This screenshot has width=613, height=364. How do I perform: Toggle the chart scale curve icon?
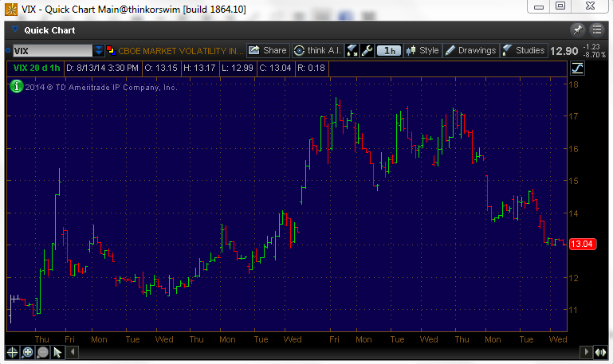coord(577,68)
